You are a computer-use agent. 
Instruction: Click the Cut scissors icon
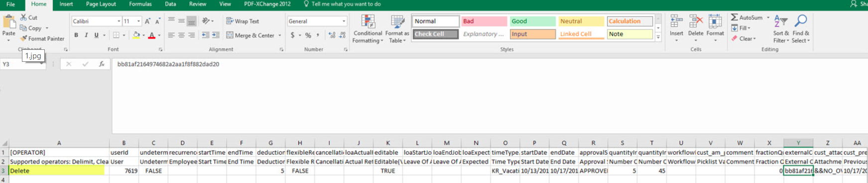tap(23, 17)
